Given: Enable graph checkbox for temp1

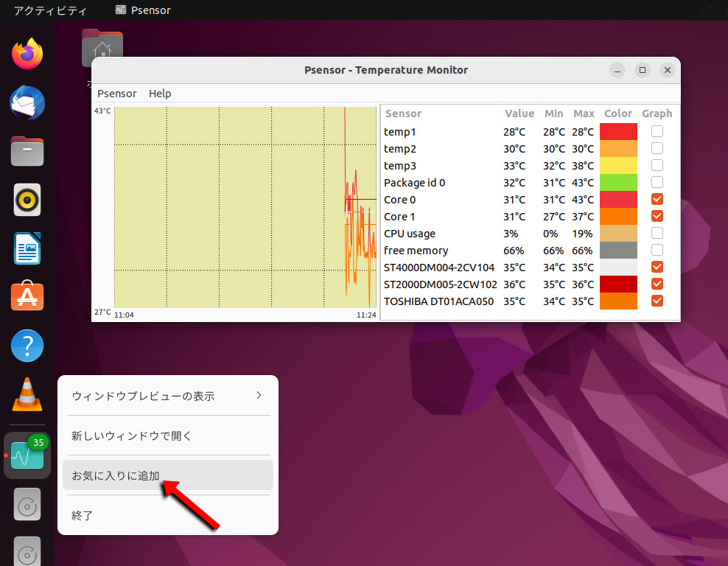Looking at the screenshot, I should pyautogui.click(x=657, y=131).
